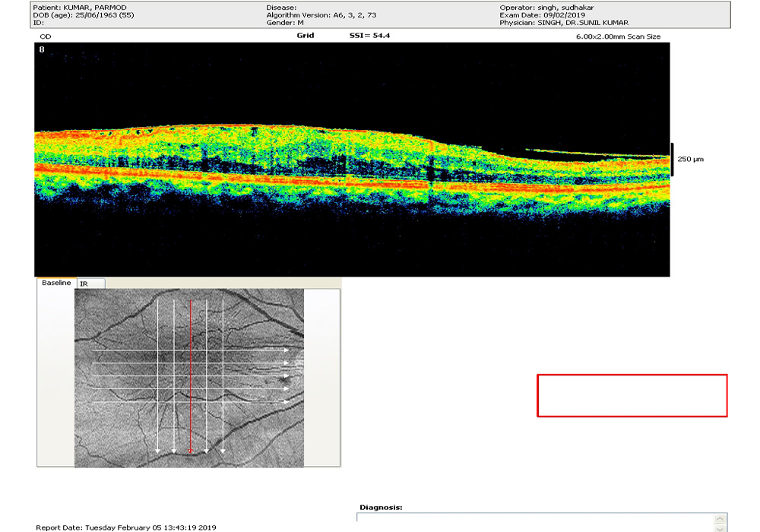760x532 pixels.
Task: Click the 'Disease:' field label
Action: point(281,8)
